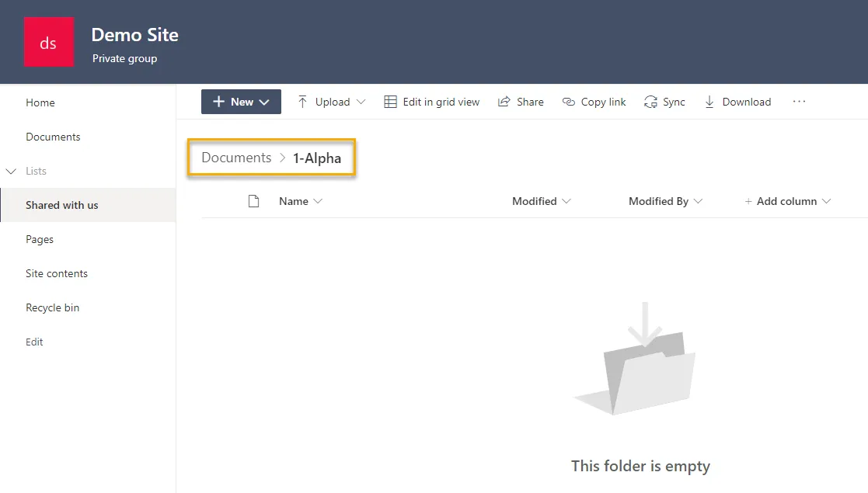The width and height of the screenshot is (868, 493).
Task: Go to Documents in the breadcrumb
Action: (x=236, y=158)
